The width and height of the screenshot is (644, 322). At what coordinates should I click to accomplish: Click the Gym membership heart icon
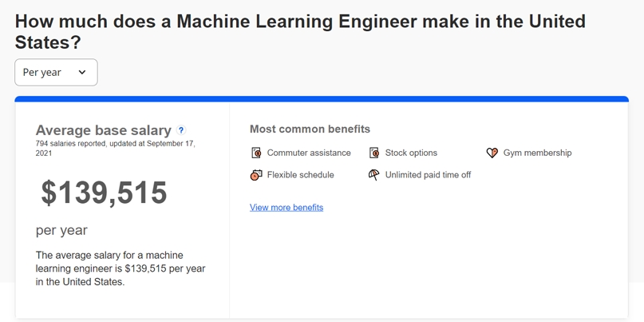492,153
